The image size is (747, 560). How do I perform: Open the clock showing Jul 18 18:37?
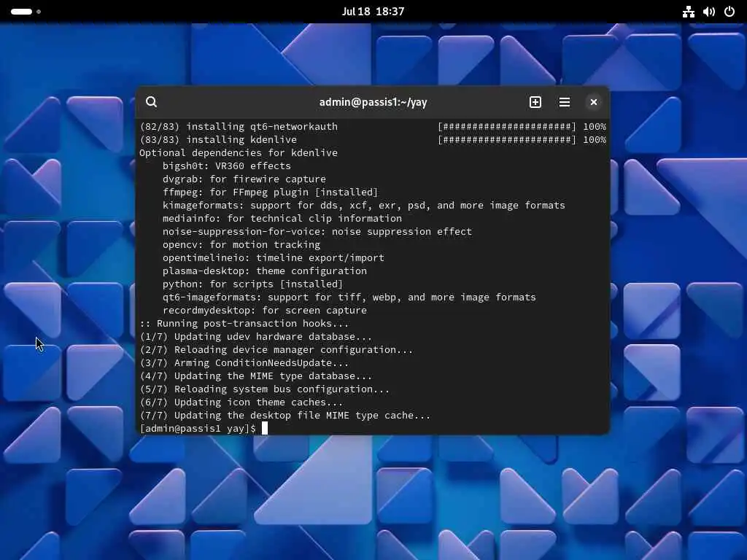pyautogui.click(x=373, y=12)
